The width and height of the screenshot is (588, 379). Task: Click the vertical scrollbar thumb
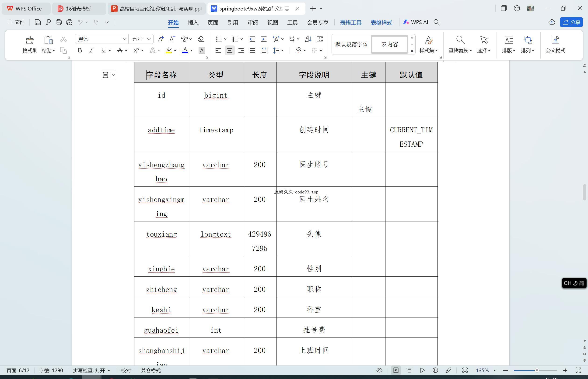[584, 192]
